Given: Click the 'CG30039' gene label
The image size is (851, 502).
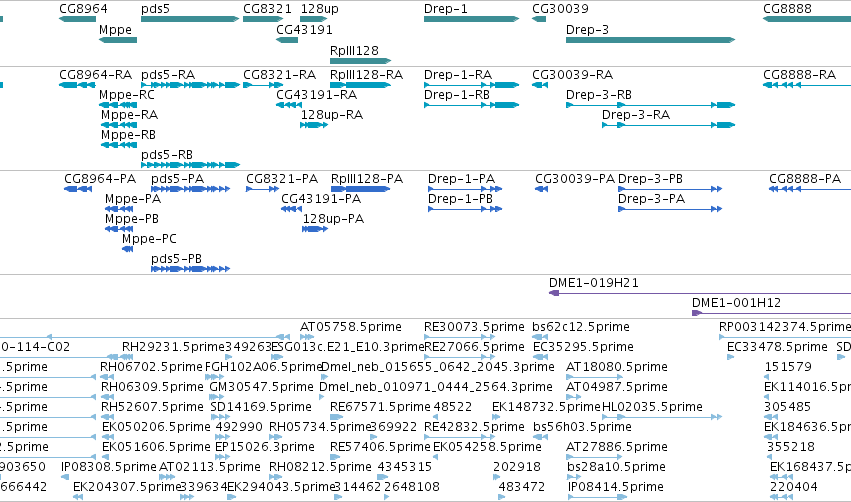Looking at the screenshot, I should pos(560,9).
